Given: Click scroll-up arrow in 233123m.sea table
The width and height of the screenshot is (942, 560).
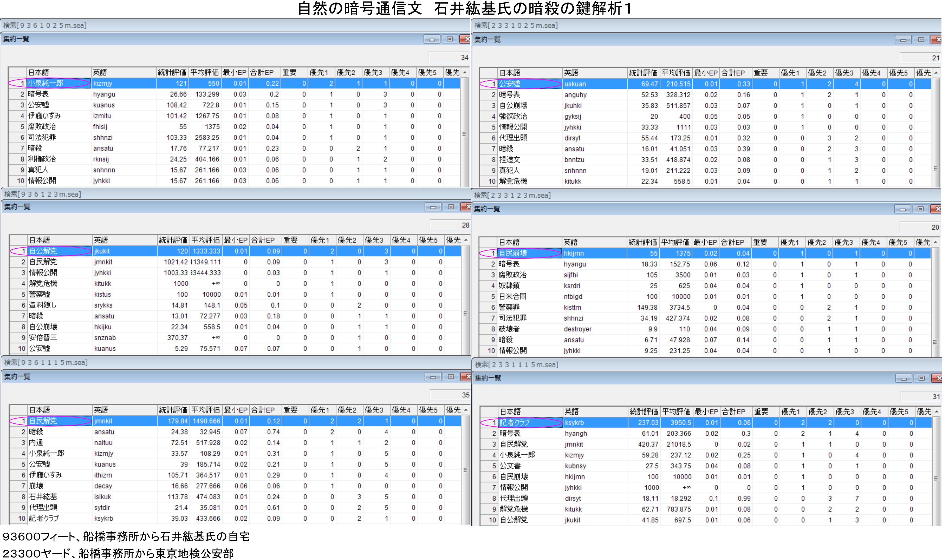Looking at the screenshot, I should pos(936,242).
